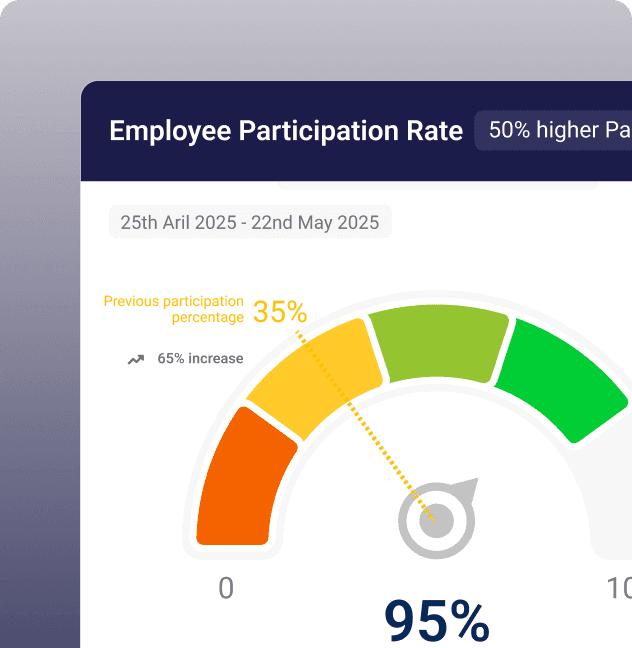Select the light green gauge segment
This screenshot has width=632, height=648.
(439, 343)
